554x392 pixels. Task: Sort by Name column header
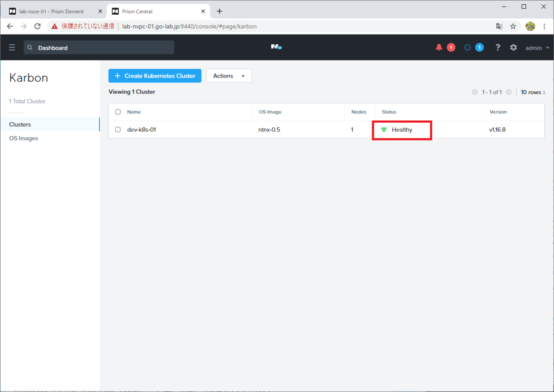point(134,112)
